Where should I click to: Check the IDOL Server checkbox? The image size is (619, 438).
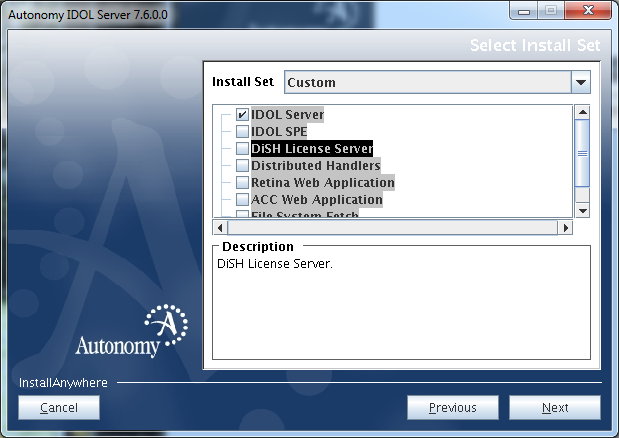[242, 114]
